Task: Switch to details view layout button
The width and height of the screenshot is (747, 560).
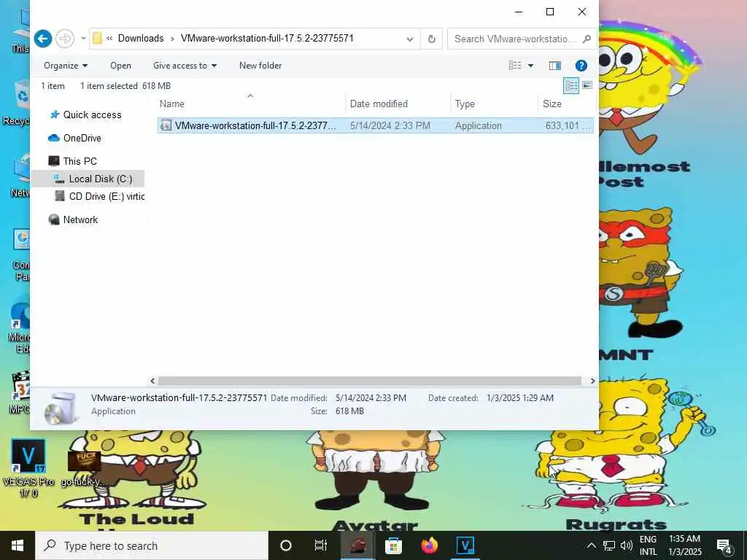Action: tap(571, 86)
